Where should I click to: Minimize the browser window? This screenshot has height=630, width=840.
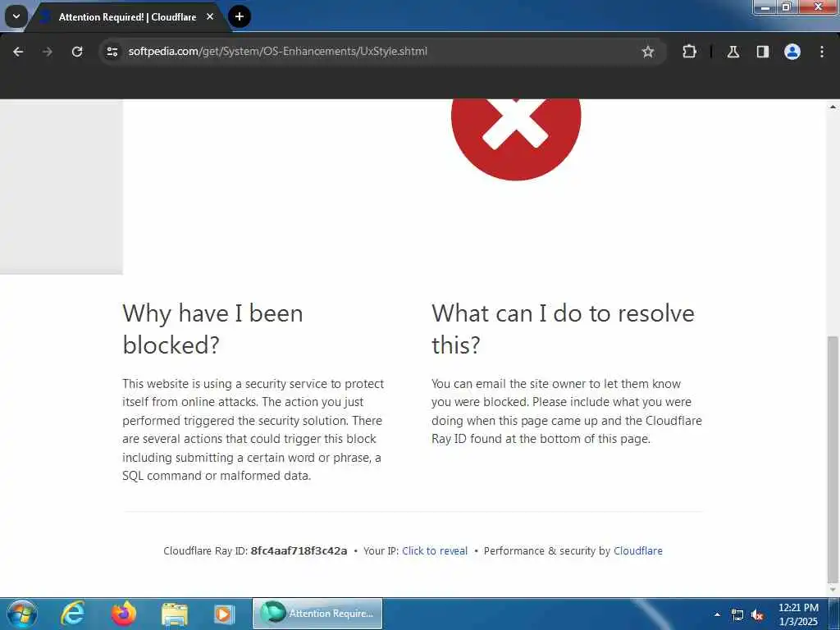click(x=765, y=7)
